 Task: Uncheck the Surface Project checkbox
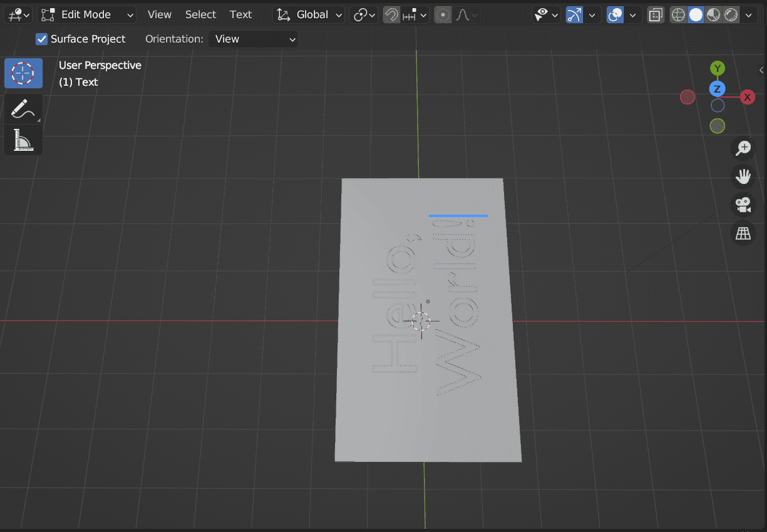click(42, 39)
